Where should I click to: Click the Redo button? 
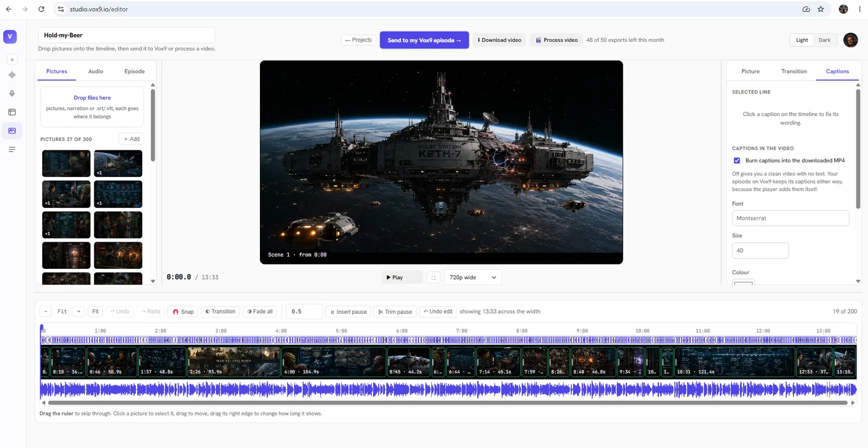151,312
